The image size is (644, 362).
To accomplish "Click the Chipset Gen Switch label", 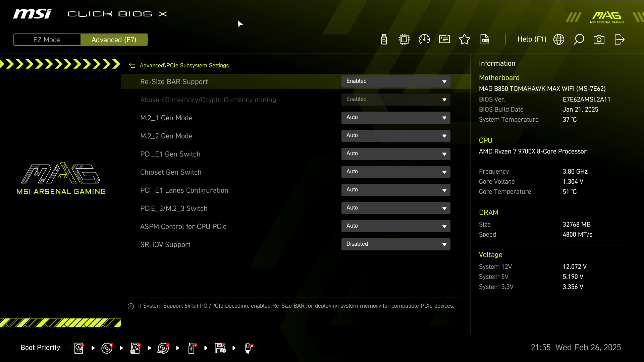I will point(171,172).
